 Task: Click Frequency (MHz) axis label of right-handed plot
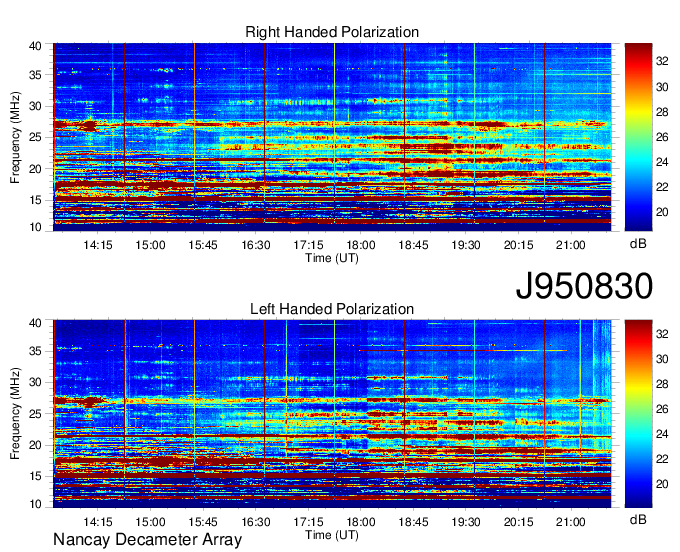(15, 137)
